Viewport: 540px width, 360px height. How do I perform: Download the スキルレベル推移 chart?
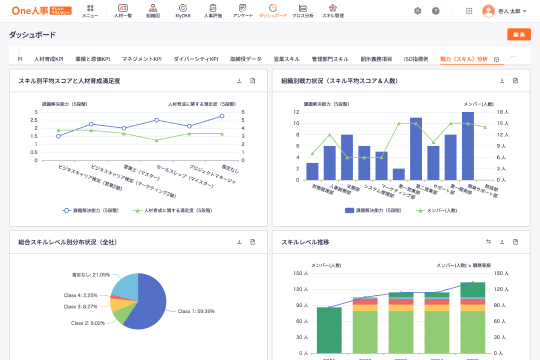coord(502,242)
